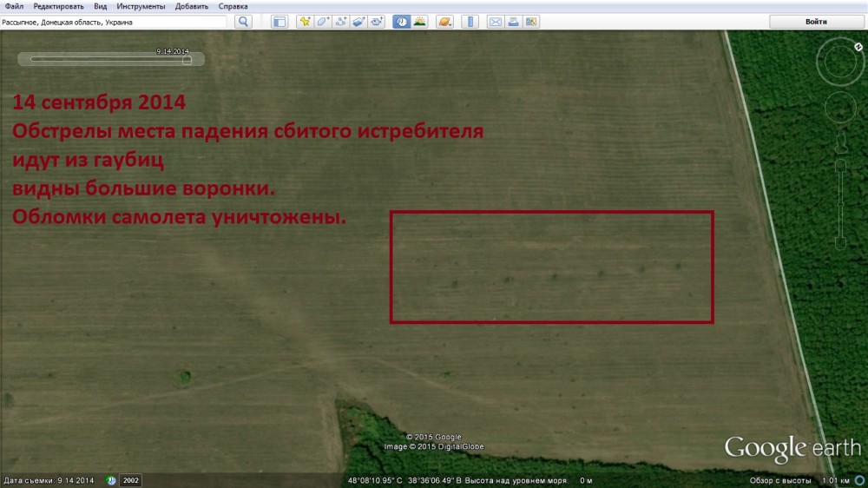This screenshot has width=868, height=488.
Task: Toggle the historical imagery clock button
Action: coord(401,22)
